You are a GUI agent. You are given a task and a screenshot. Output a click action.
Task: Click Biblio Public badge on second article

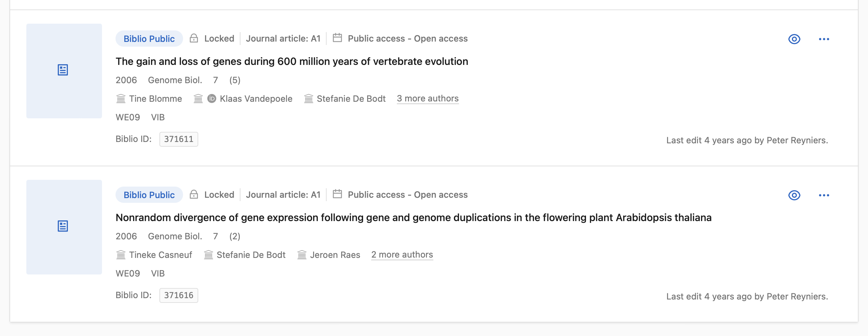tap(149, 195)
